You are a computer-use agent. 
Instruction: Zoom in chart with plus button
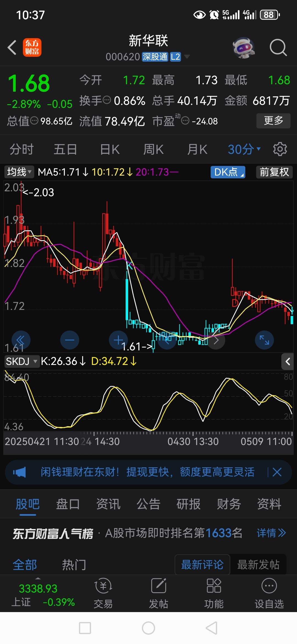[118, 340]
